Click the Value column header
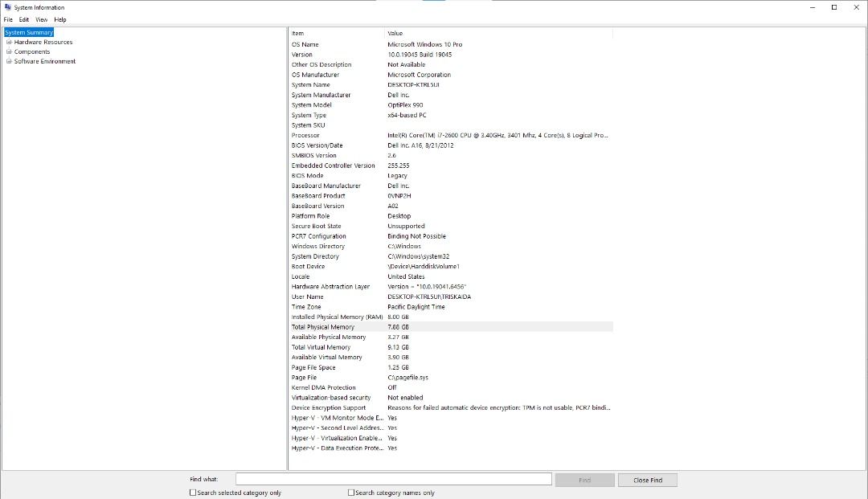 499,33
